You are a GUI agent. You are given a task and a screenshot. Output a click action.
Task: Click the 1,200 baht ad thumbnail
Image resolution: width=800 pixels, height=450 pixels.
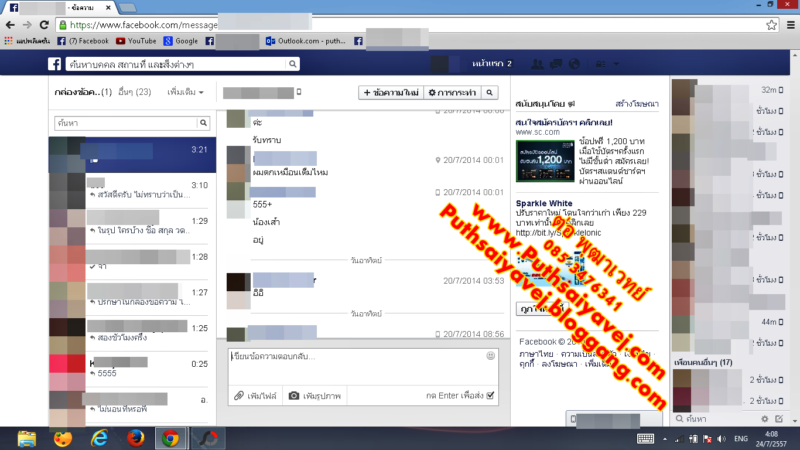pos(545,161)
